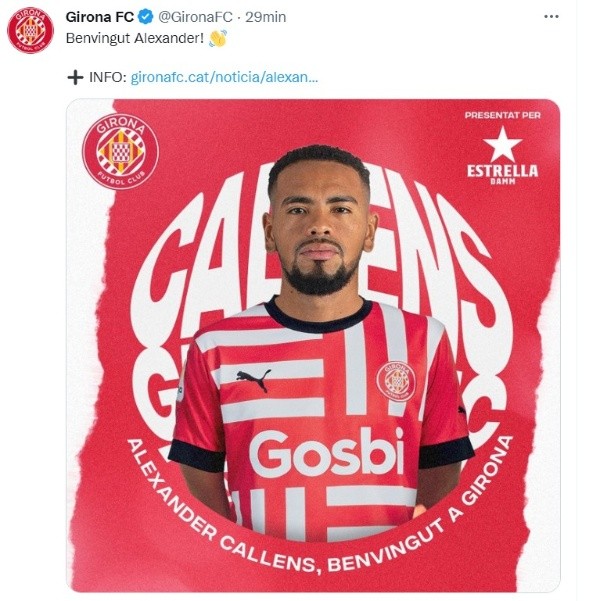The height and width of the screenshot is (601, 600).
Task: Open the Girona FC profile avatar
Action: pos(31,30)
